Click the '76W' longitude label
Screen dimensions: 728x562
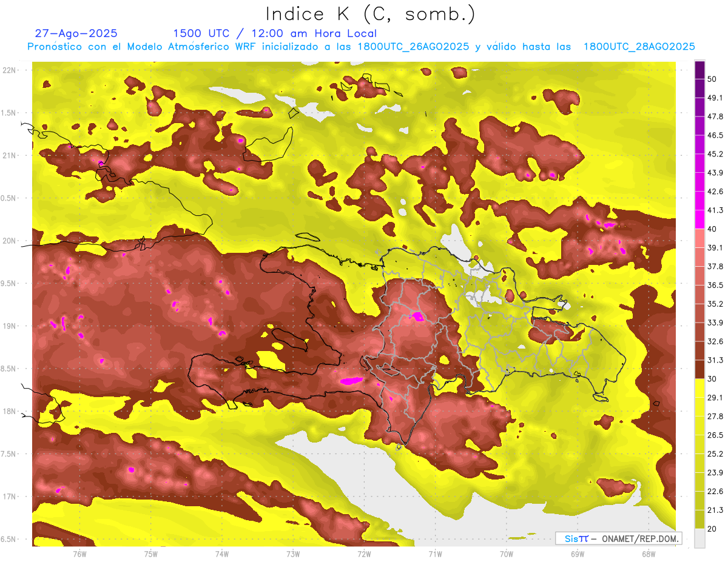click(x=79, y=554)
